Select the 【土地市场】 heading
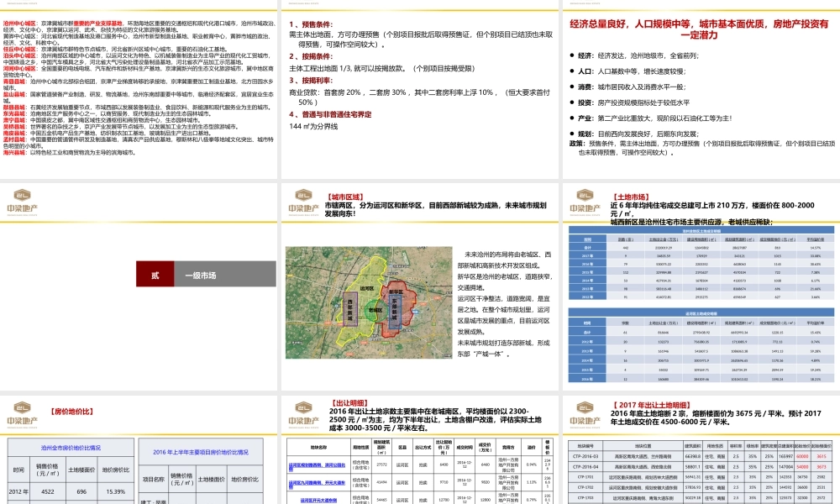840x504 pixels. pos(631,197)
